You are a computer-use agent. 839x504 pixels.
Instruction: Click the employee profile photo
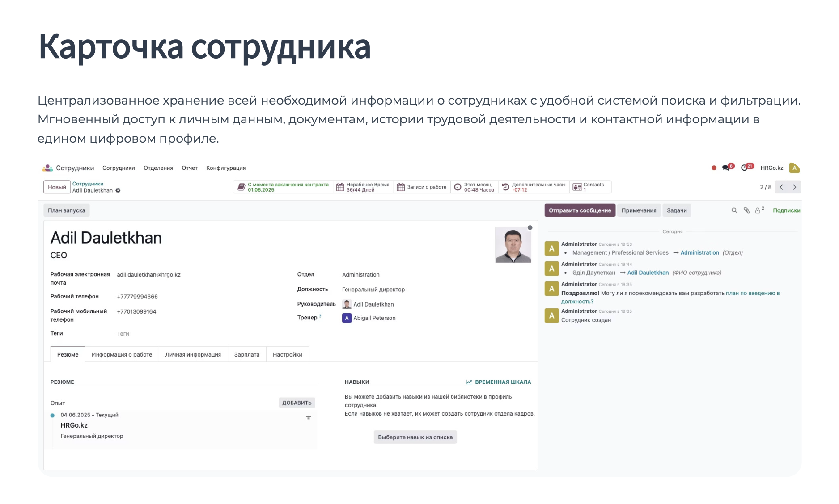[513, 245]
